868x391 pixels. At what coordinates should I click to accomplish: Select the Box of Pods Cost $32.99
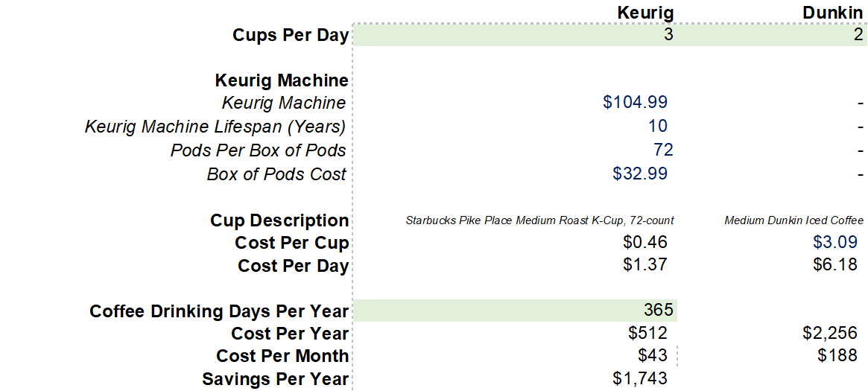pos(639,174)
